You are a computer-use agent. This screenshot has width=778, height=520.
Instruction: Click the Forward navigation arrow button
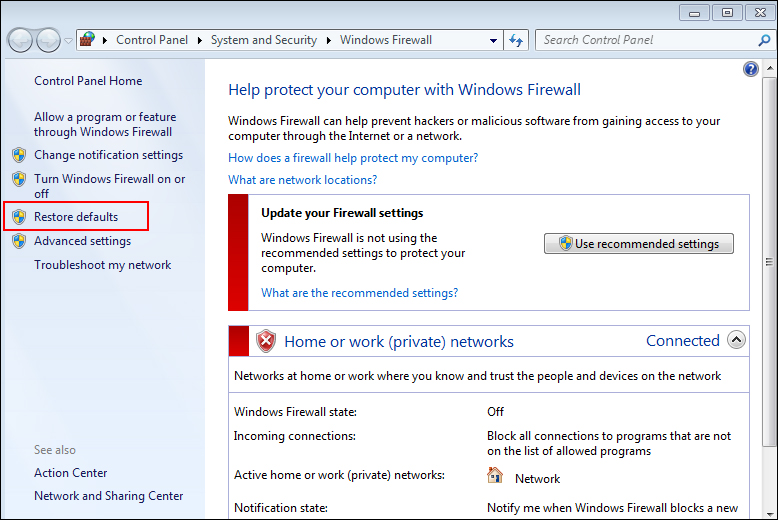(x=48, y=41)
